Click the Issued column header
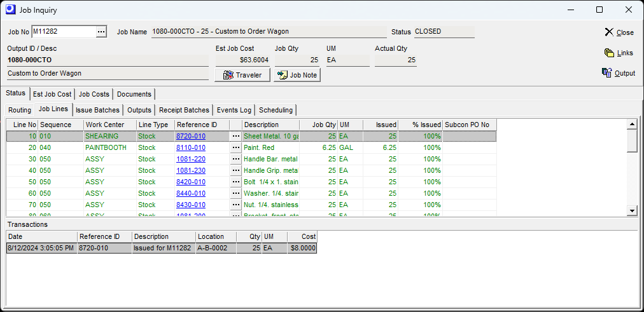The image size is (644, 312). 381,125
